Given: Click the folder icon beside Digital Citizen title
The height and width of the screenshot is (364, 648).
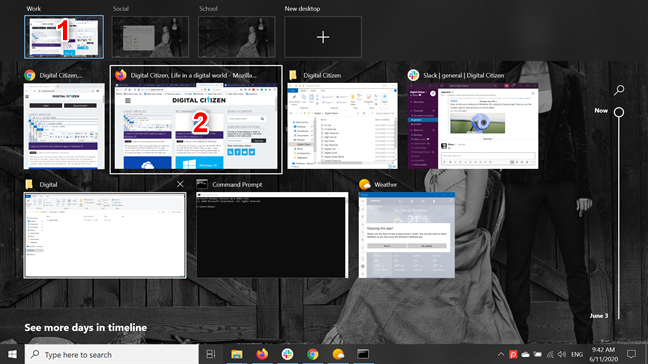Looking at the screenshot, I should (x=293, y=75).
